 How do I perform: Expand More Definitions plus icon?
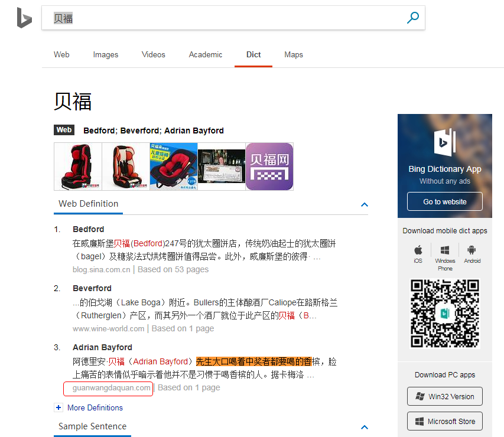coord(58,407)
